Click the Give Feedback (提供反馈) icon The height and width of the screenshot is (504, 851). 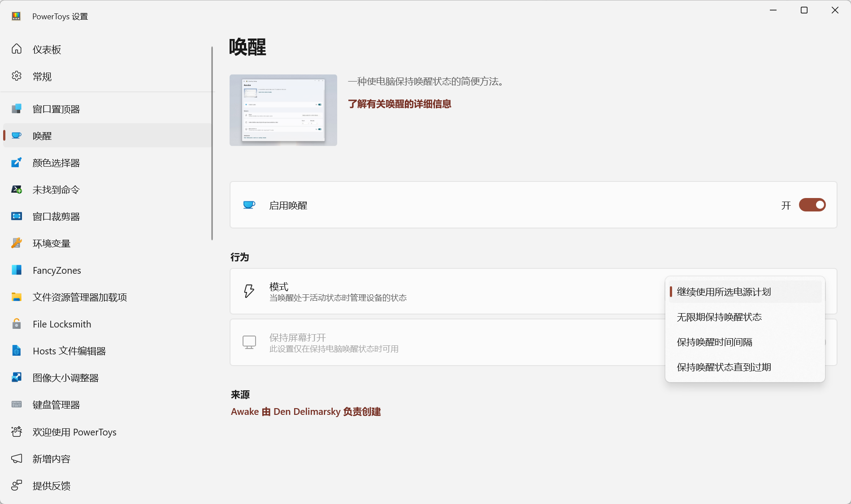[17, 485]
